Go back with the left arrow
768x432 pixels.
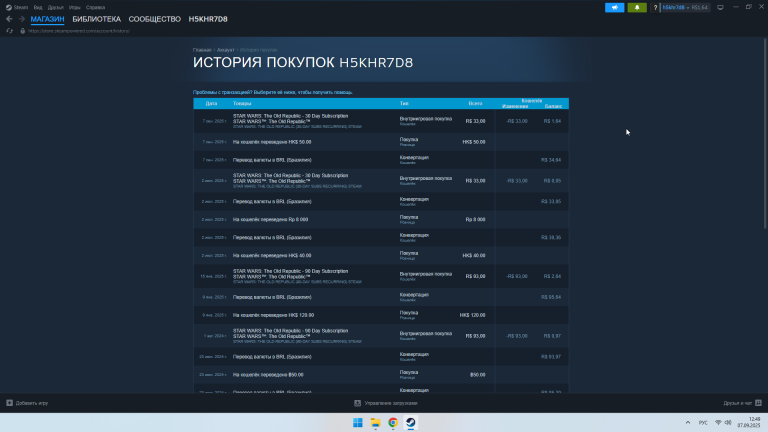tap(9, 19)
